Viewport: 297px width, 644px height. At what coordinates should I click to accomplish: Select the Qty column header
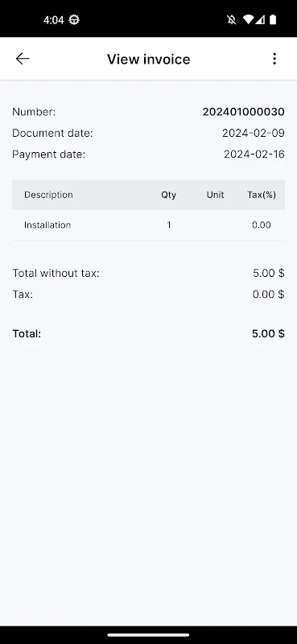pyautogui.click(x=168, y=195)
